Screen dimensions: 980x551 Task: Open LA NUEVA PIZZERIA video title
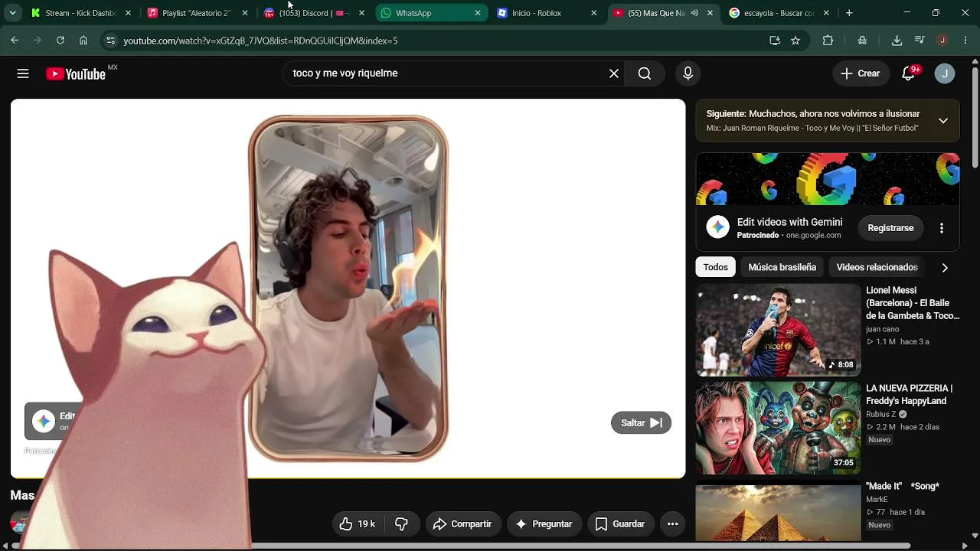(x=910, y=395)
